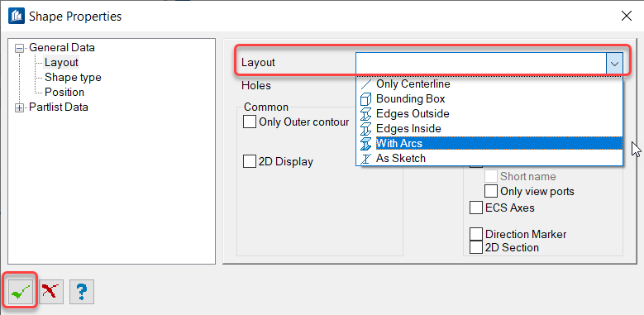Toggle the 2D Display checkbox
This screenshot has width=644, height=315.
[250, 161]
